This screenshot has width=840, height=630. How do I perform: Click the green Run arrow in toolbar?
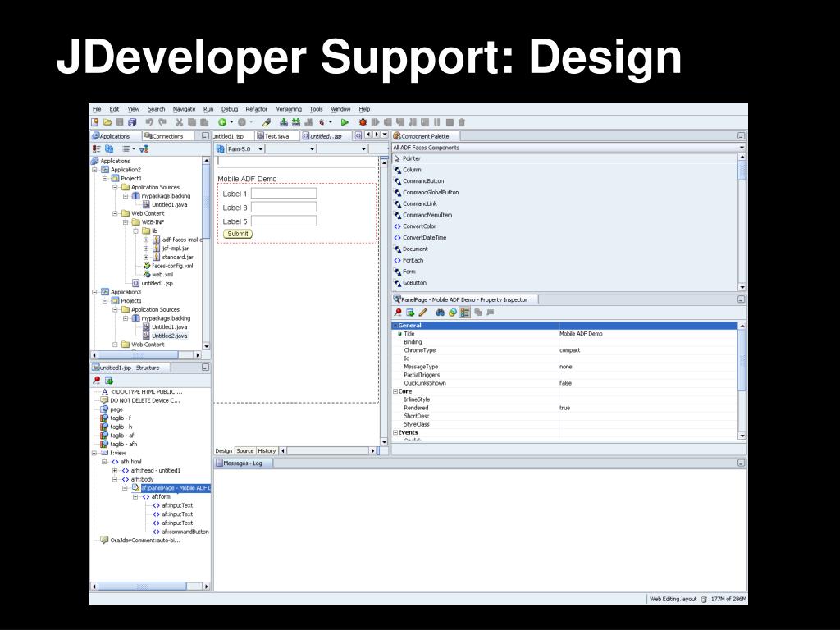[345, 122]
